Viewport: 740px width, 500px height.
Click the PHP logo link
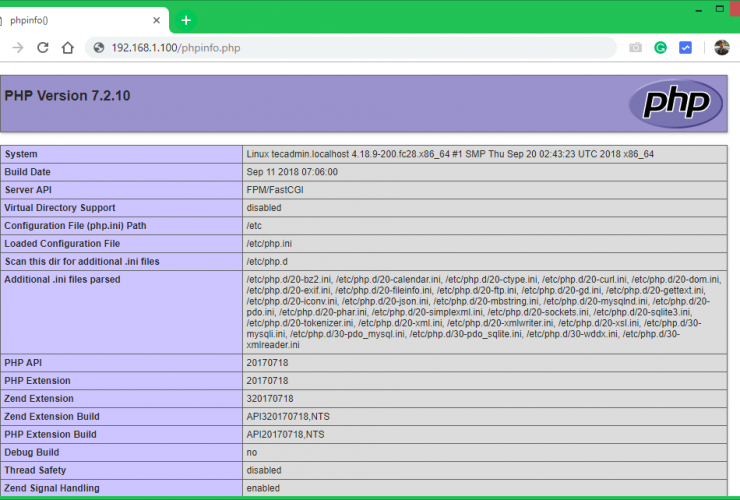(675, 103)
